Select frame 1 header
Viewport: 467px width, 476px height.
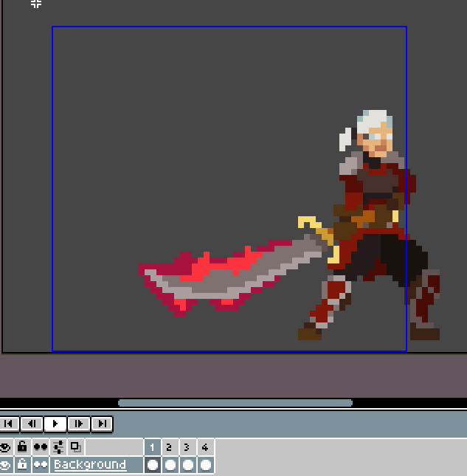[x=152, y=447]
